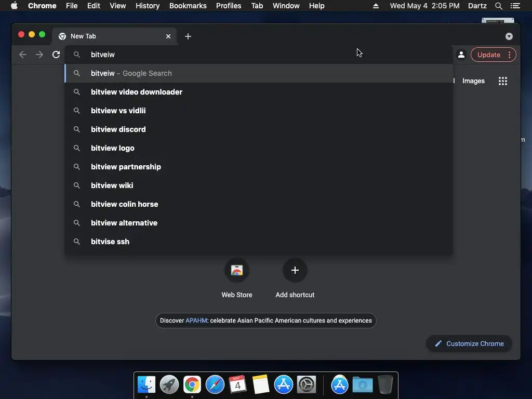The image size is (532, 399).
Task: Open the View menu
Action: (x=118, y=6)
